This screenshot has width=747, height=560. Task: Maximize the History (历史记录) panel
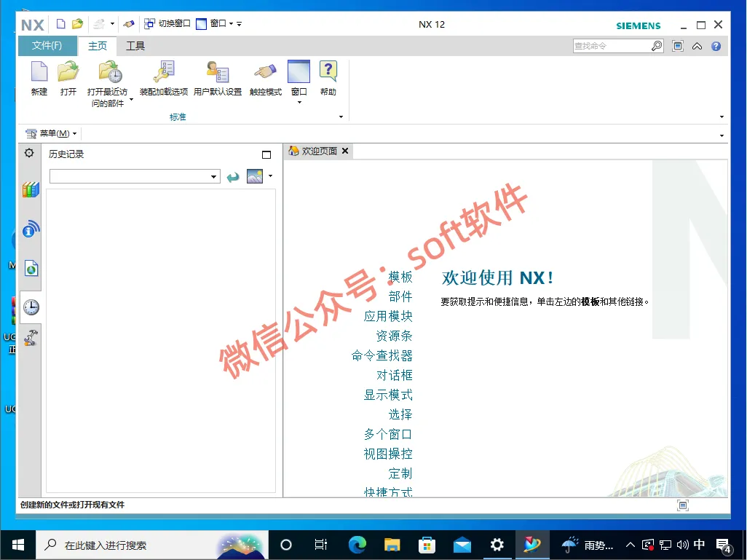pos(266,154)
